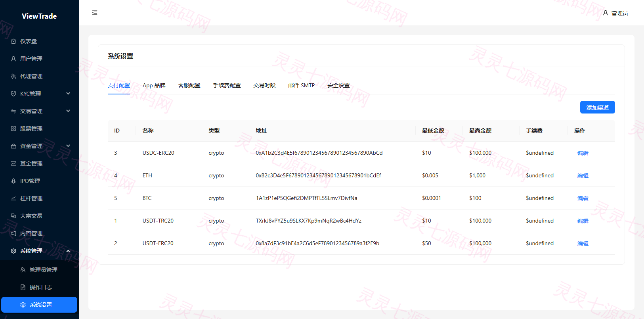
Task: Open 用户管理 in the sidebar
Action: [39, 59]
